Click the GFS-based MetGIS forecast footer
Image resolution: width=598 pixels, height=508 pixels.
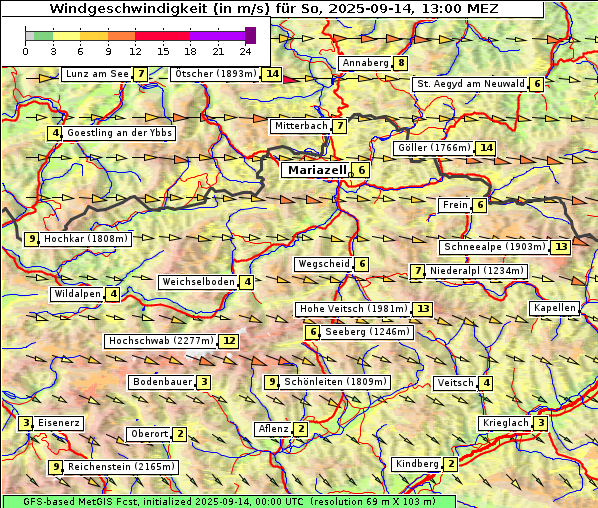(229, 502)
